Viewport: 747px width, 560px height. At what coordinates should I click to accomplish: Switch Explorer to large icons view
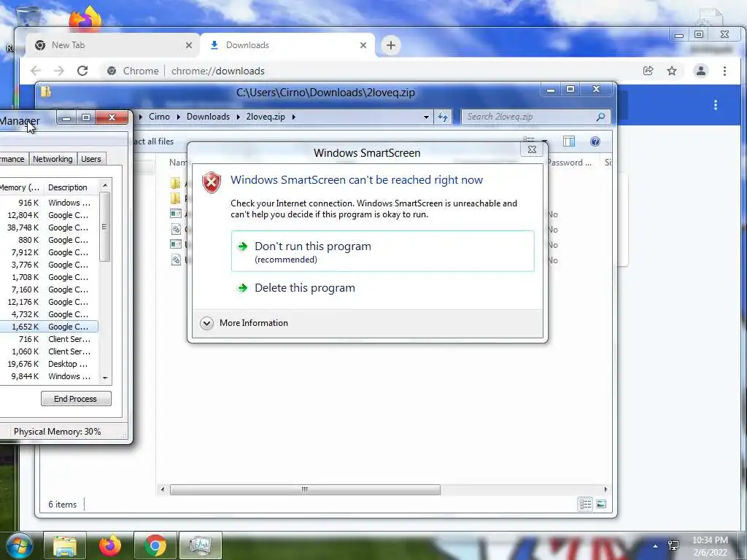pos(601,504)
